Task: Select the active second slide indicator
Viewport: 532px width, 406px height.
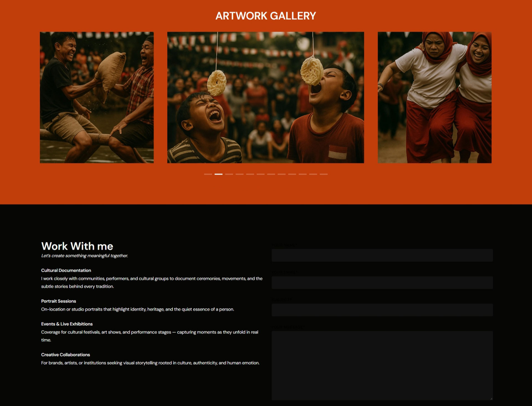Action: pos(218,174)
